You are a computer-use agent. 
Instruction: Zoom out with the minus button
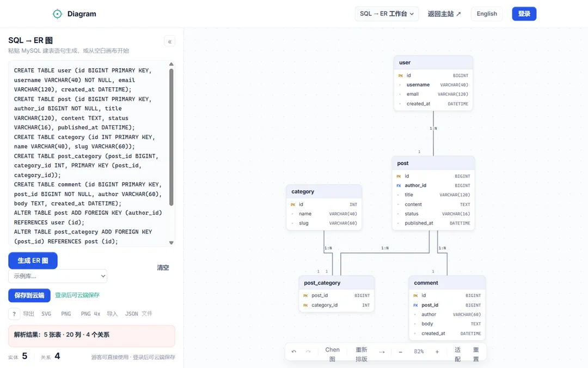coord(401,352)
